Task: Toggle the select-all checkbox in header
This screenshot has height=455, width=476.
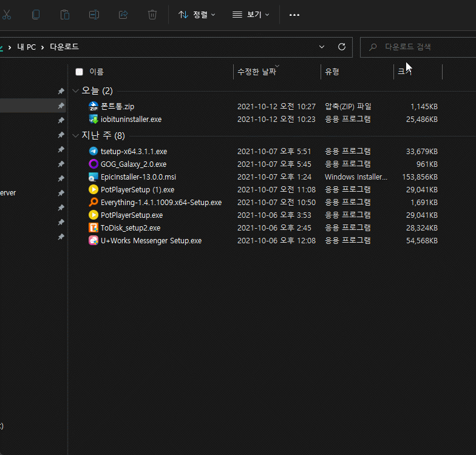Action: point(79,72)
